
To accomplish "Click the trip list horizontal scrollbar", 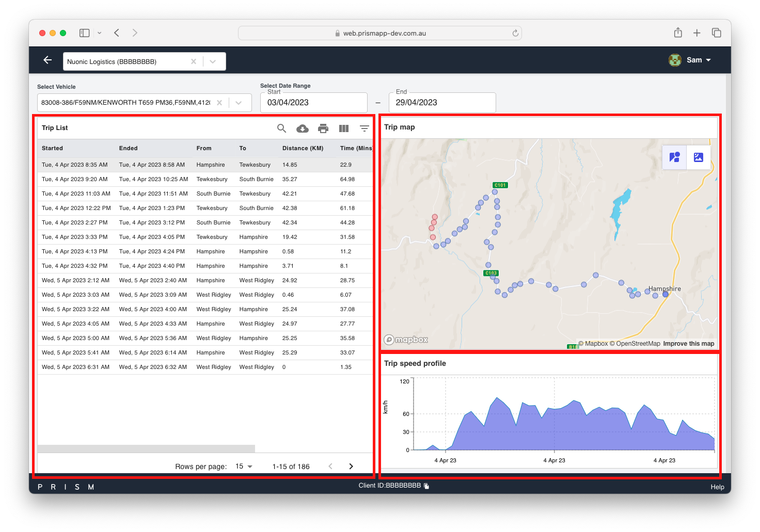I will 146,448.
